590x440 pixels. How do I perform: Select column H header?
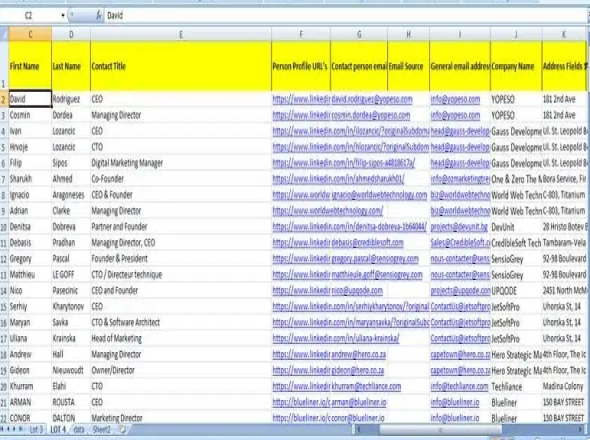[408, 34]
